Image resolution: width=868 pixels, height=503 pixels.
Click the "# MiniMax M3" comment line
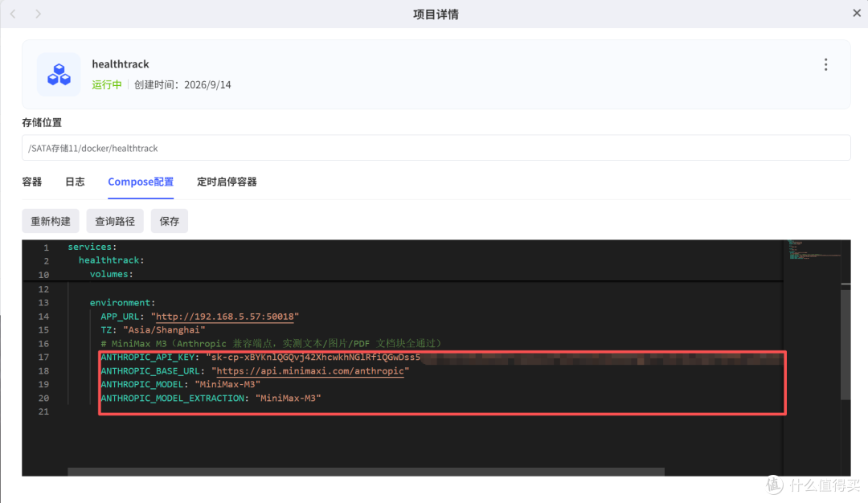click(272, 344)
